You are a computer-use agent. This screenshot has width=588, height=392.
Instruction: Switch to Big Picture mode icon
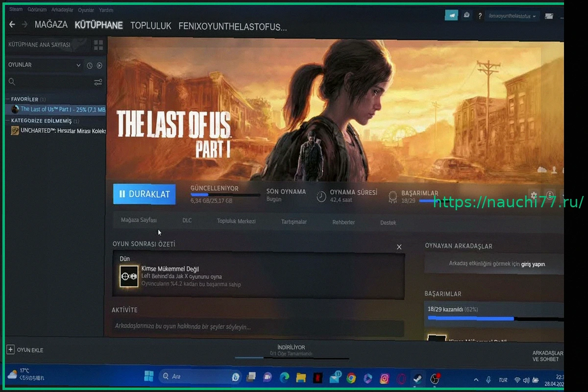548,16
